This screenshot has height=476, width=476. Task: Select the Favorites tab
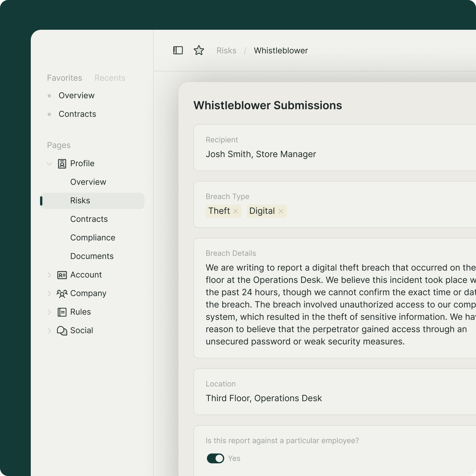coord(64,78)
